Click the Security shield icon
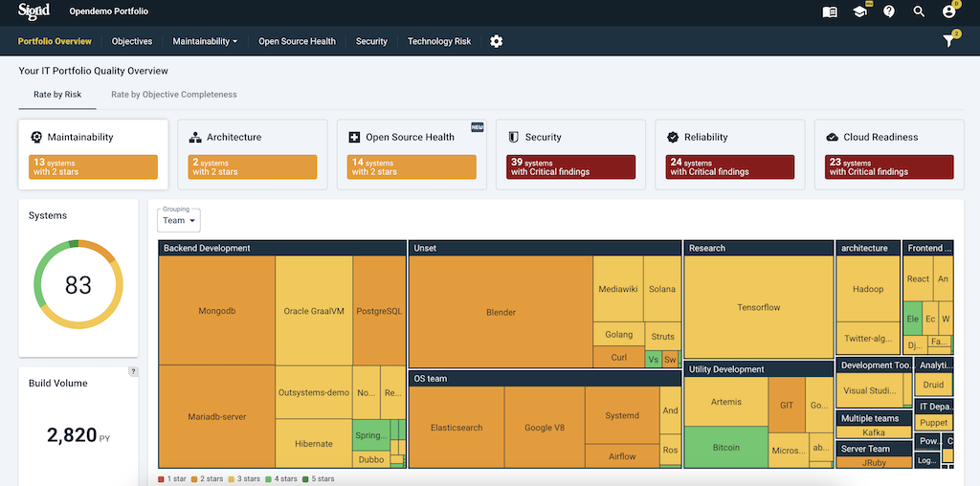 [514, 138]
